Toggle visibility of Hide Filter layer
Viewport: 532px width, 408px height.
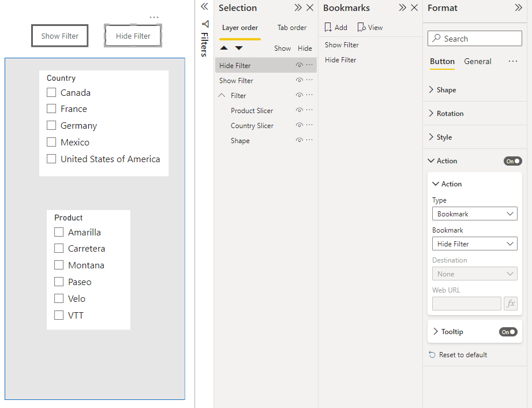[x=299, y=65]
